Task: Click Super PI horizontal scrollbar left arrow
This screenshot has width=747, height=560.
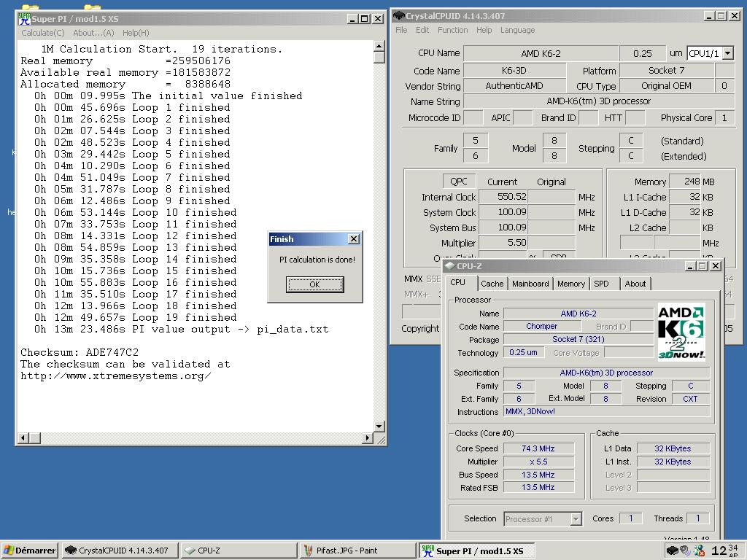Action: click(23, 437)
